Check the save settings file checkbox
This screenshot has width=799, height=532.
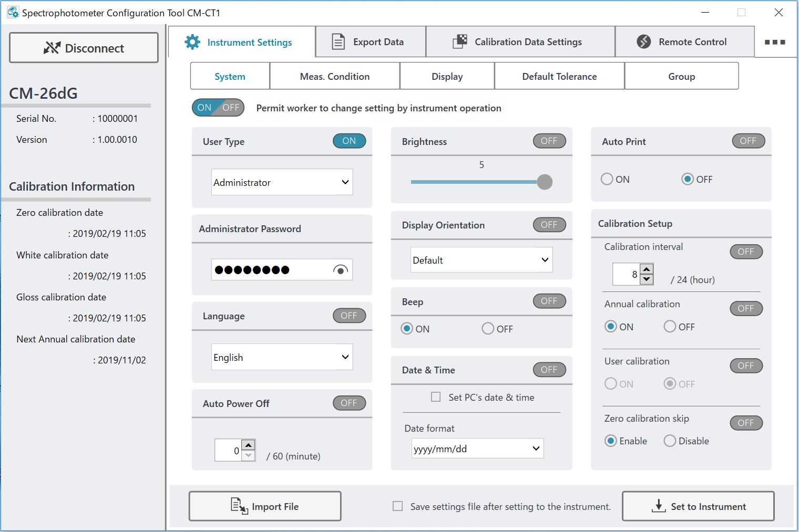click(398, 506)
